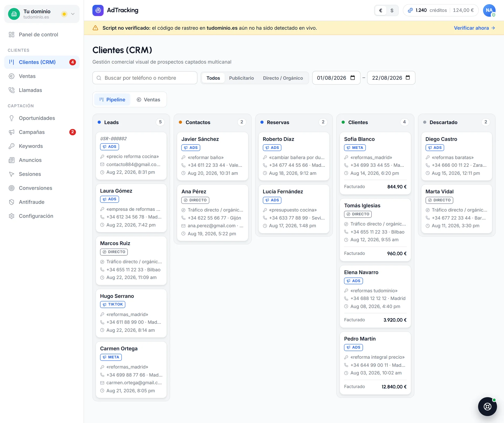Click the Configuración gear icon

[12, 216]
